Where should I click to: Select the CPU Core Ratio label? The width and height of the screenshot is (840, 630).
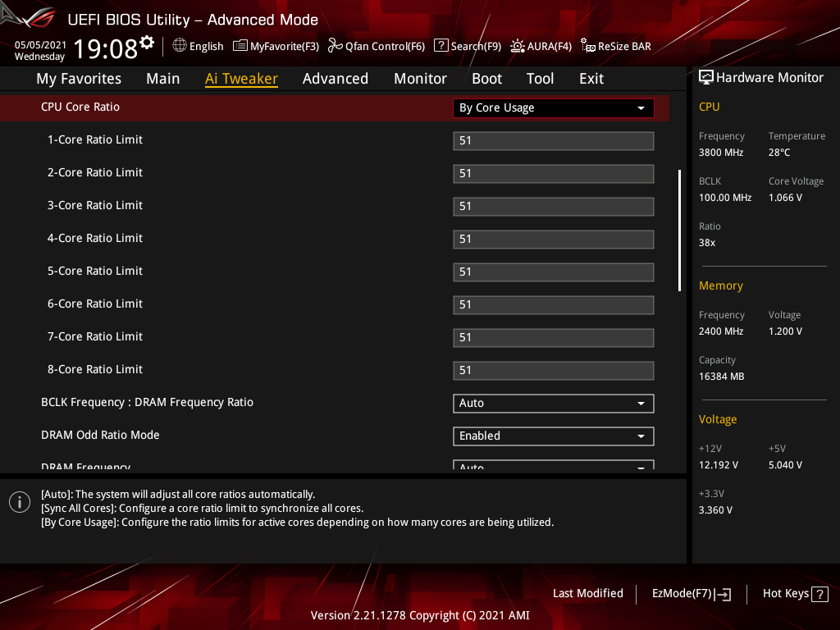[80, 107]
